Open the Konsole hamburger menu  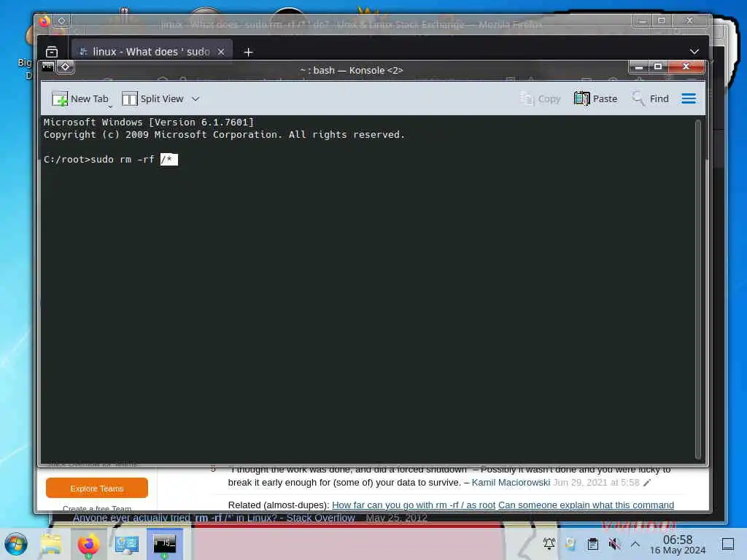click(689, 98)
